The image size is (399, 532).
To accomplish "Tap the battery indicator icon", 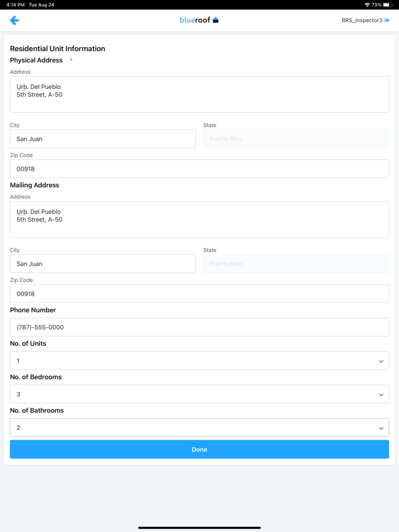I will 386,5.
